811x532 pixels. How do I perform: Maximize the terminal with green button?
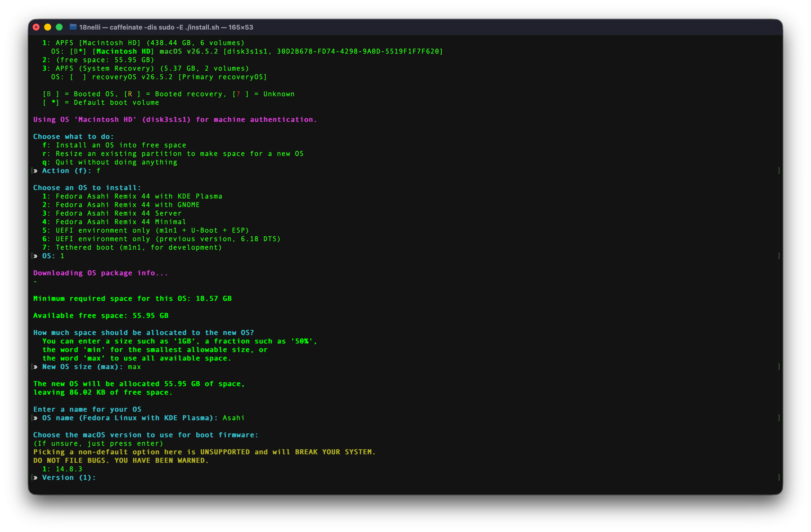click(59, 27)
